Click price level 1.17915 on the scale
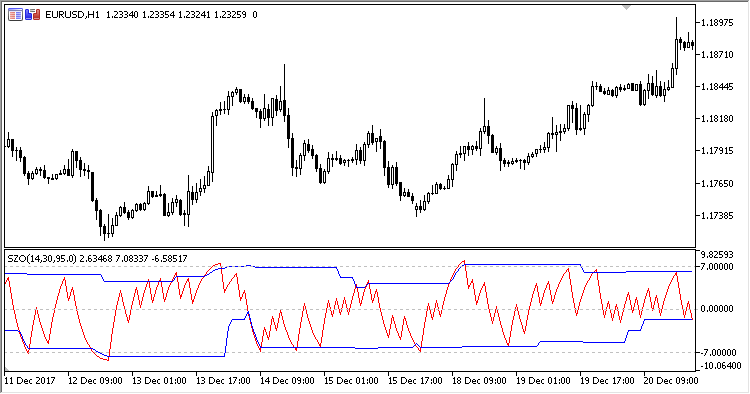 [x=717, y=151]
